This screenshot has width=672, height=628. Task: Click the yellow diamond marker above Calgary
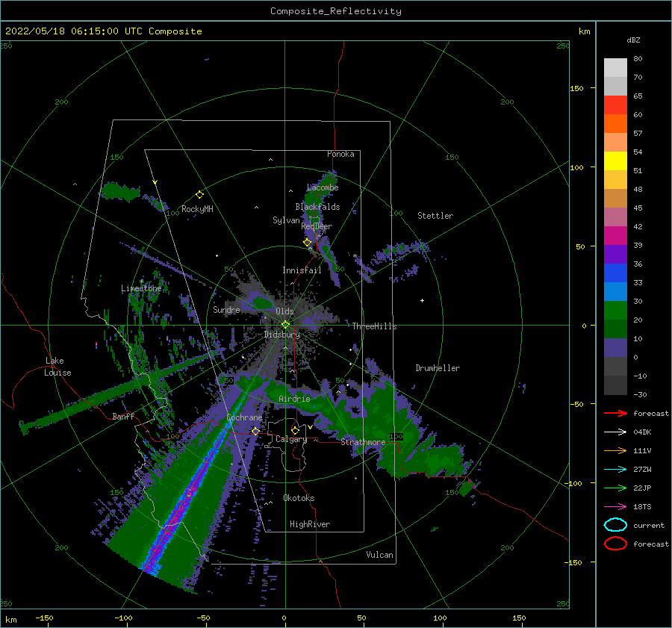(x=295, y=430)
